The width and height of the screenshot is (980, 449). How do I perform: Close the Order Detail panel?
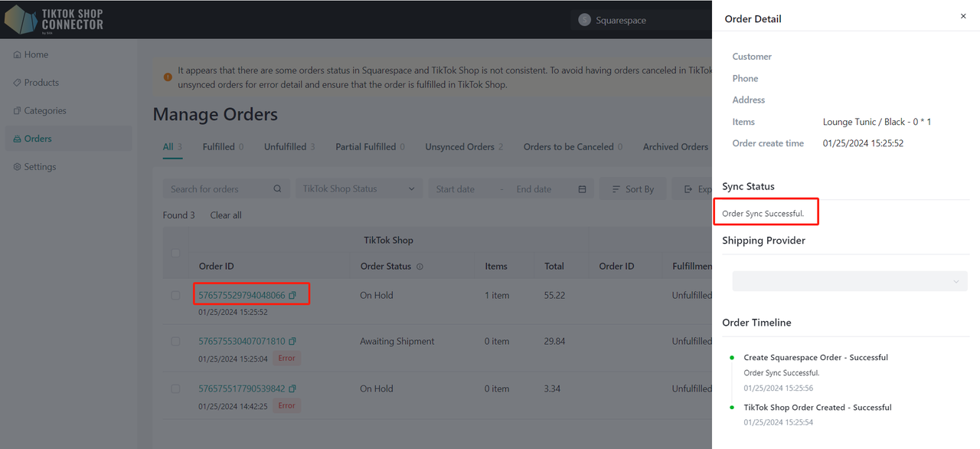click(963, 16)
